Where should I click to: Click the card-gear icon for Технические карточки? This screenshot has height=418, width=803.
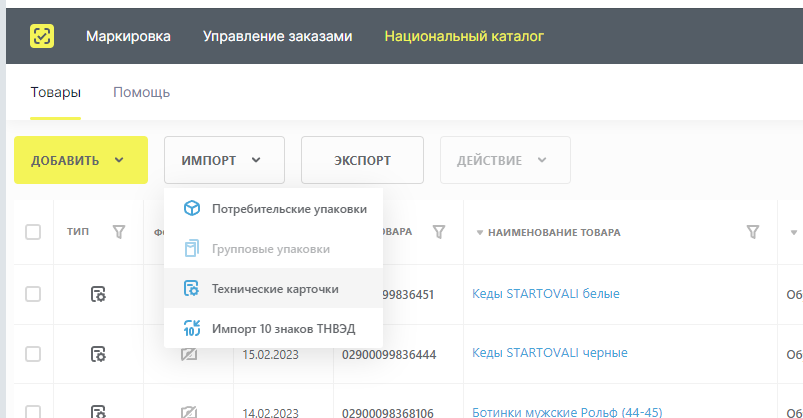(192, 288)
